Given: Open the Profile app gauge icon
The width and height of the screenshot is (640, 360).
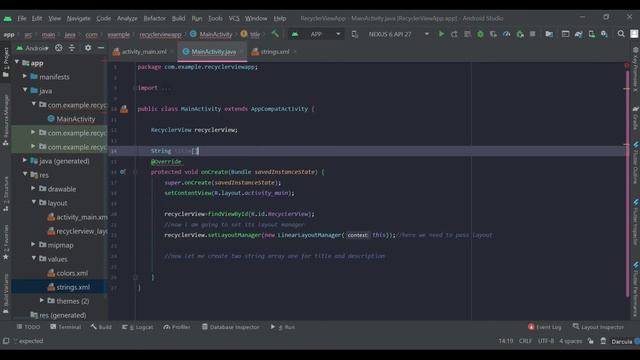Looking at the screenshot, I should [x=507, y=34].
